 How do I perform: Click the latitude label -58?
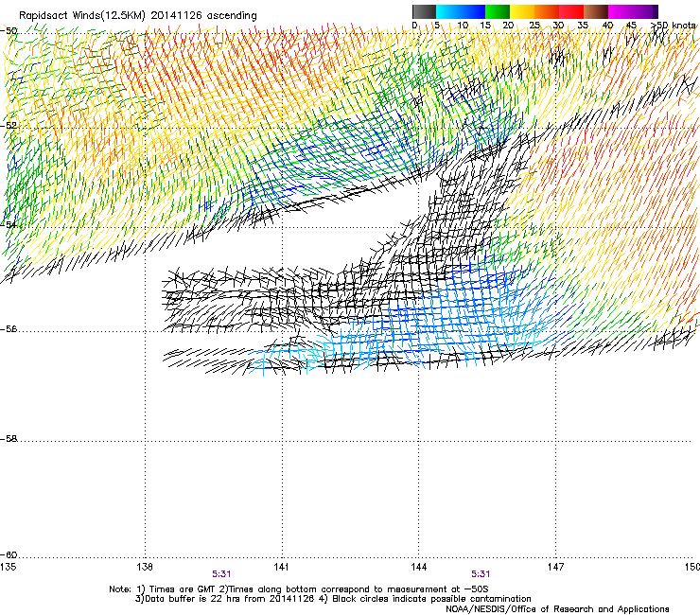pyautogui.click(x=9, y=439)
